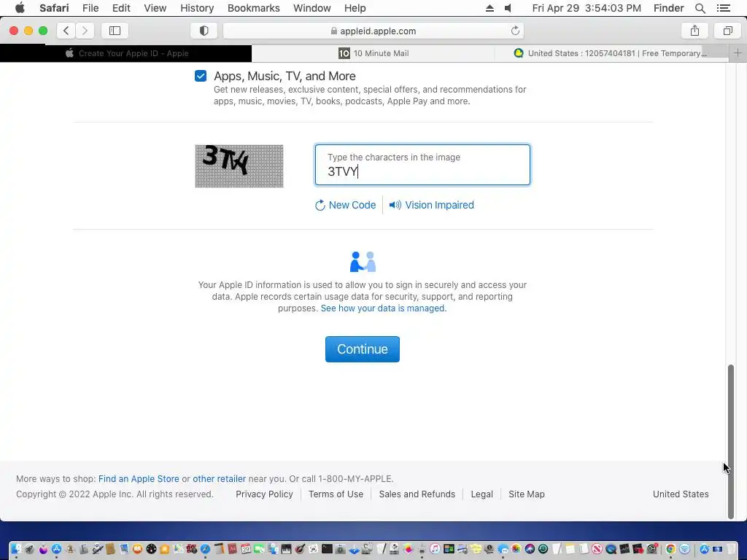
Task: Open Safari compass icon in Dock
Action: 205,548
